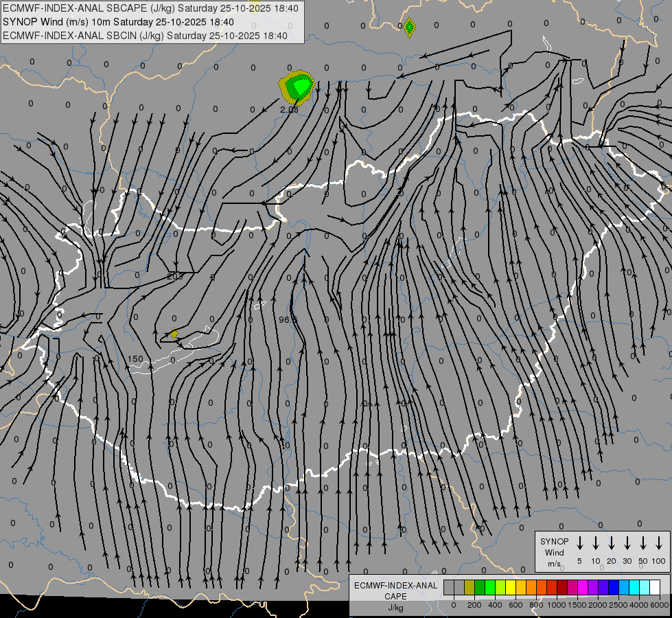Image resolution: width=672 pixels, height=618 pixels.
Task: Pick the magenta swatch in the CAPE scale
Action: point(583,588)
